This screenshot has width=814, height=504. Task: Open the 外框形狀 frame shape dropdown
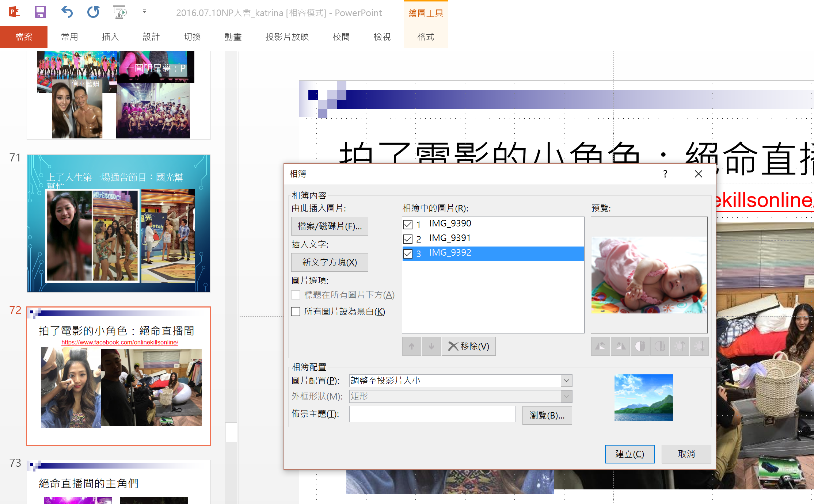(566, 396)
